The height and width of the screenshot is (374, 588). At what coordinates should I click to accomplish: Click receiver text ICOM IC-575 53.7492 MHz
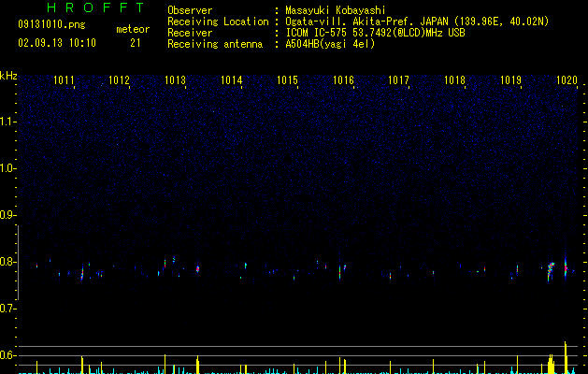(x=375, y=33)
